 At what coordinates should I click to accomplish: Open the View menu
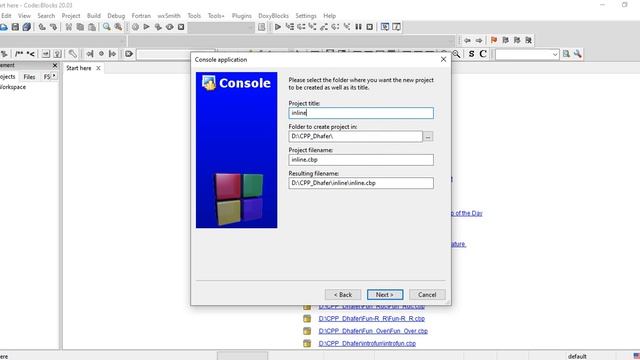pyautogui.click(x=24, y=16)
